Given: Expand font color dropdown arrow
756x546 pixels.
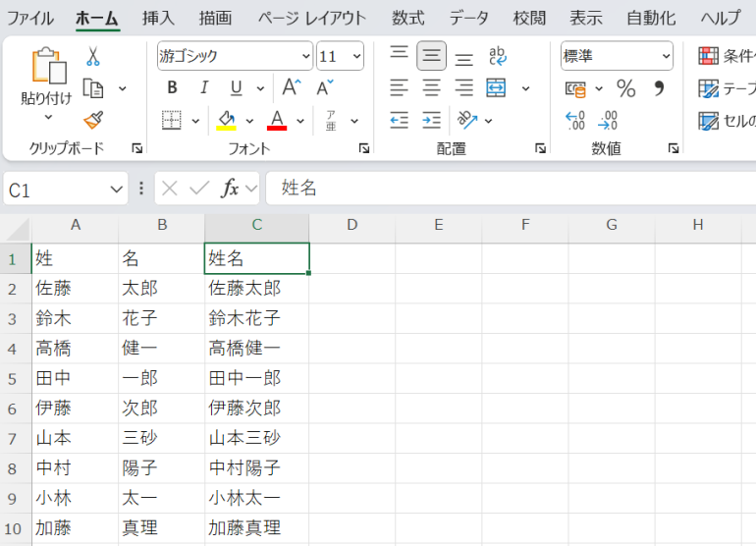Looking at the screenshot, I should [300, 121].
